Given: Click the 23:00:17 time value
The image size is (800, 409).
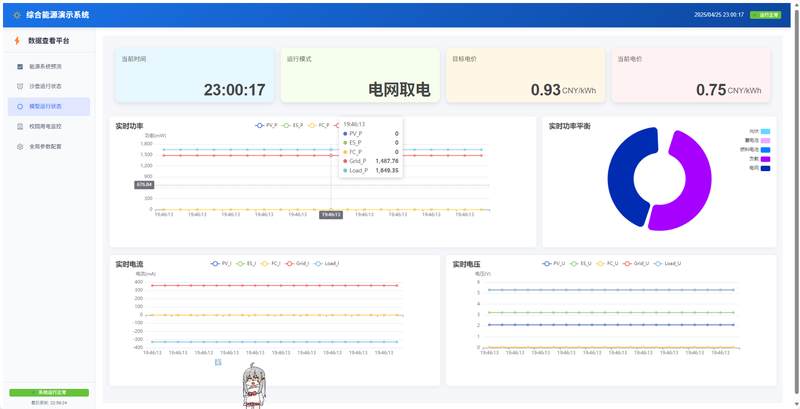Looking at the screenshot, I should pyautogui.click(x=235, y=90).
